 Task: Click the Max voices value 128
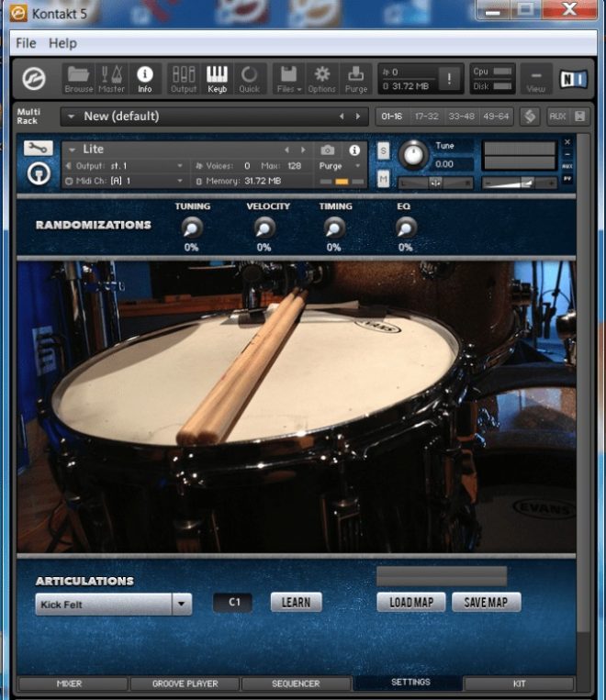[294, 166]
